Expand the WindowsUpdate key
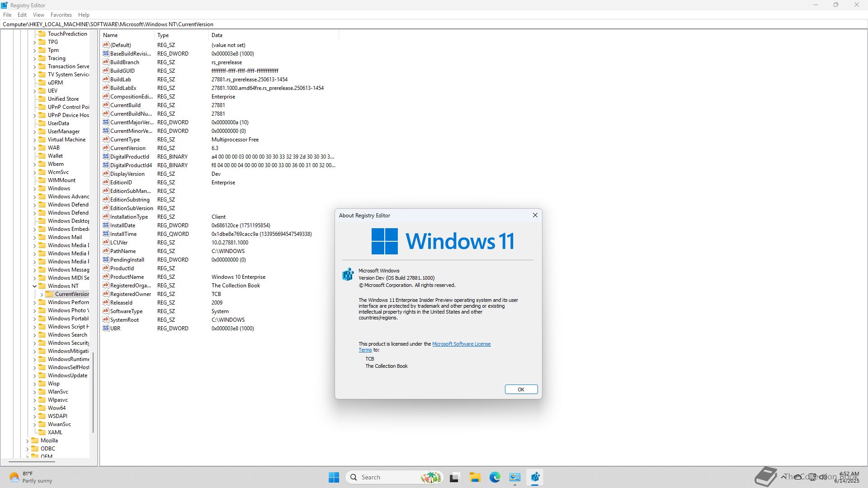This screenshot has width=868, height=488. (34, 375)
